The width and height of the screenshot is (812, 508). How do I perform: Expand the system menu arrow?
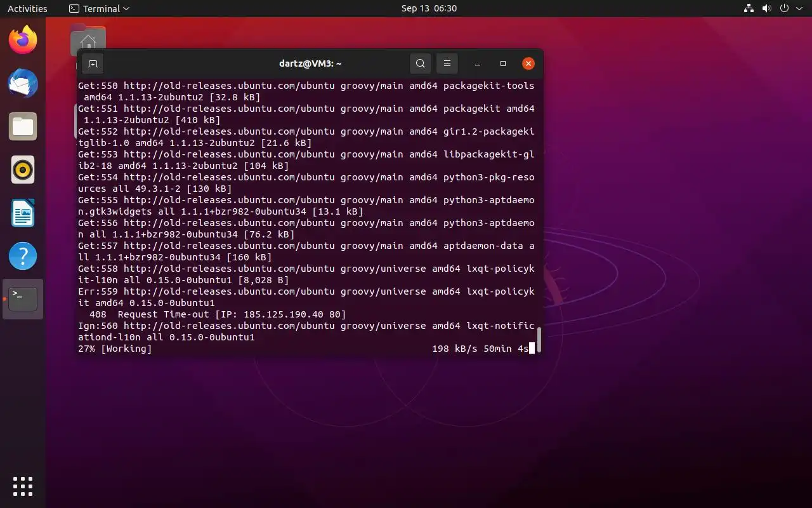pos(799,9)
